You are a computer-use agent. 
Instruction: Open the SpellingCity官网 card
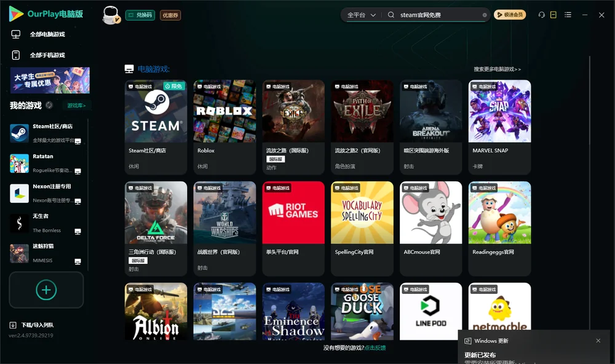coord(362,229)
